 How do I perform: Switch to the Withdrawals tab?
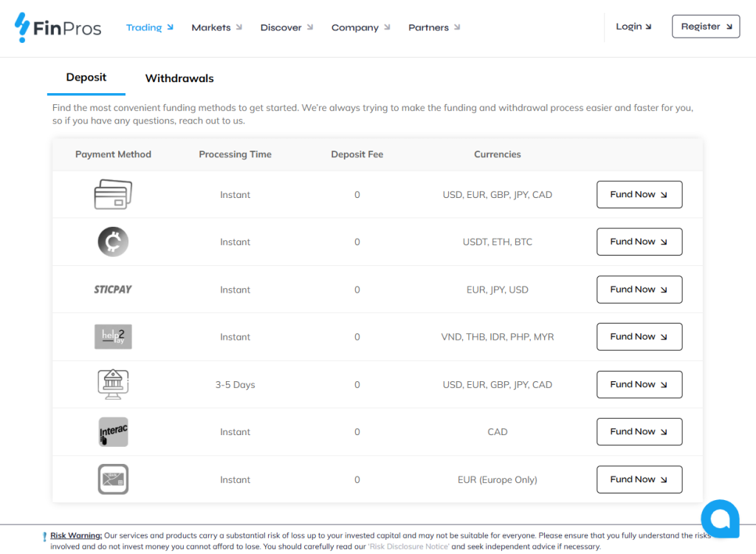click(x=179, y=78)
